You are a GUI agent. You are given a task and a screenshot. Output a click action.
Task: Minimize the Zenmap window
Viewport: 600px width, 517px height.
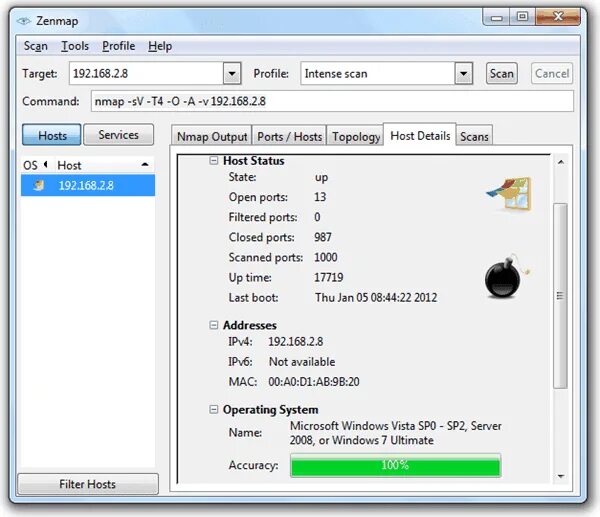[497, 17]
